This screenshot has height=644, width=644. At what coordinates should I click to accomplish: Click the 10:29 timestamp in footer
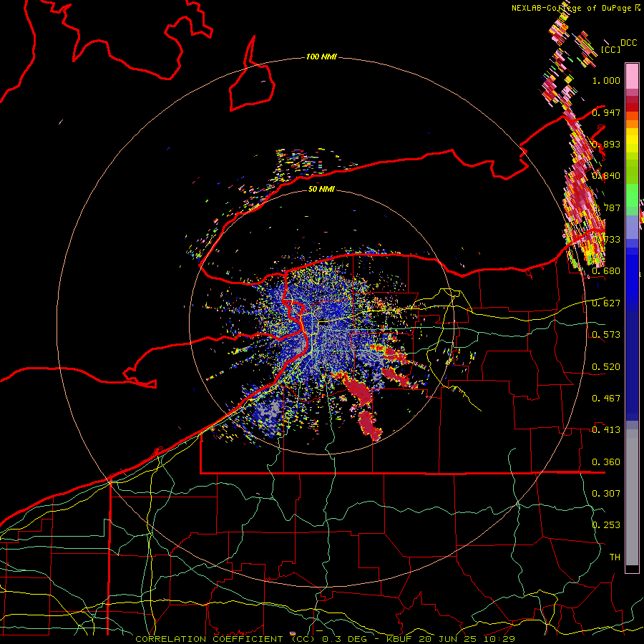(x=502, y=639)
